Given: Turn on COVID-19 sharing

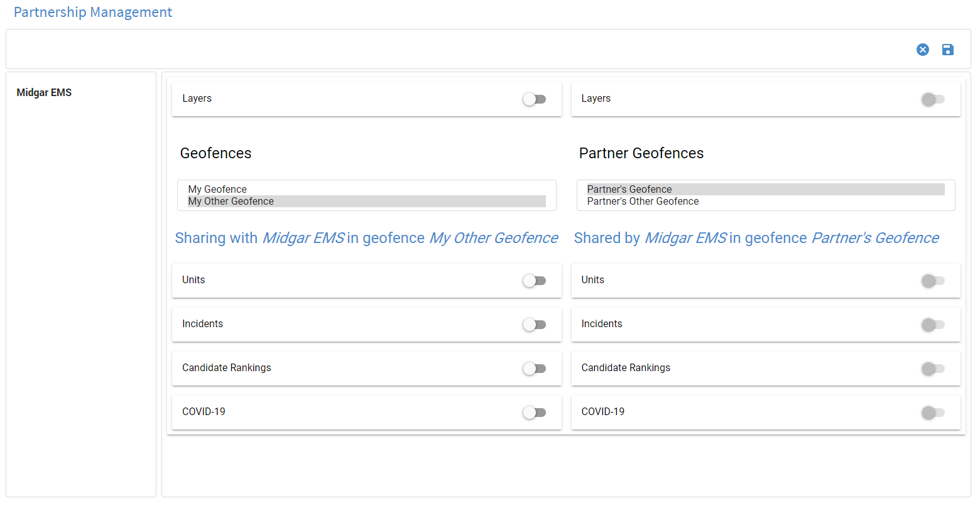Looking at the screenshot, I should point(535,413).
